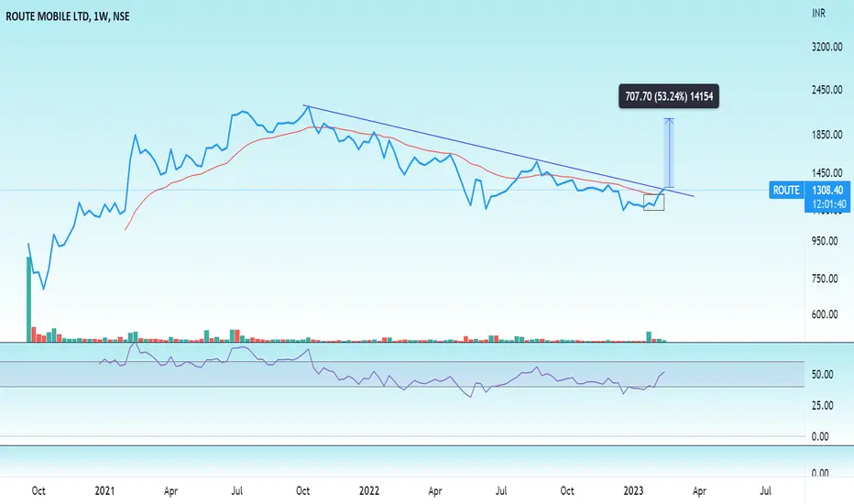
Task: Click the 950.00 price axis label
Action: 825,241
